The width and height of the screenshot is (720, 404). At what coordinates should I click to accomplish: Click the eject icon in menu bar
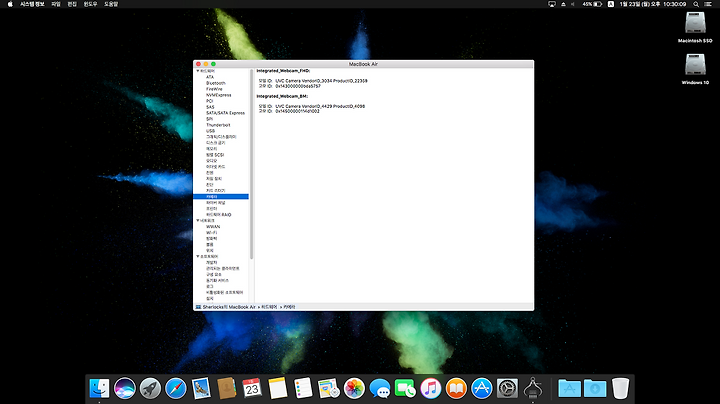click(x=563, y=4)
